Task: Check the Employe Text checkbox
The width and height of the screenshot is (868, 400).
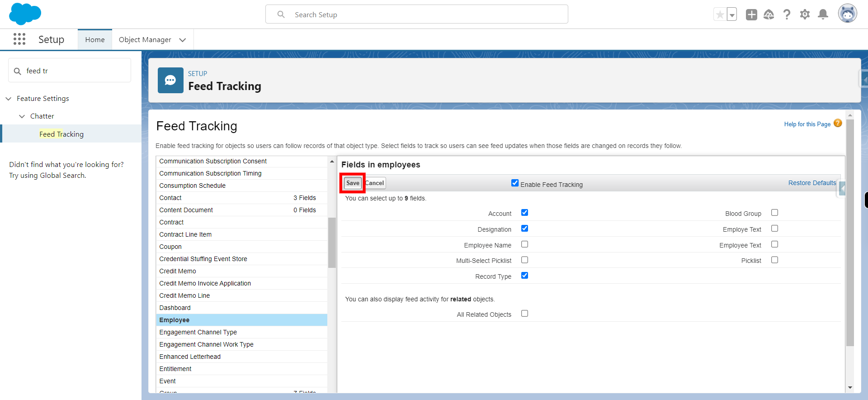Action: pos(774,228)
